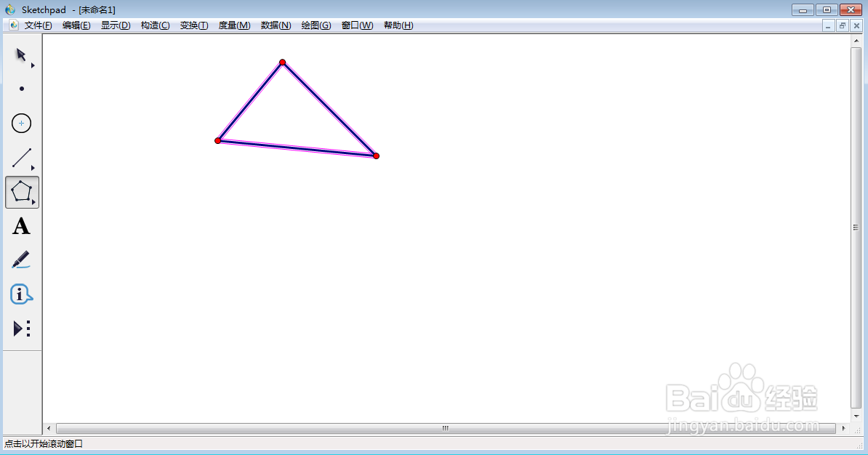The width and height of the screenshot is (868, 455).
Task: Open the 帮助(H) menu
Action: tap(398, 25)
